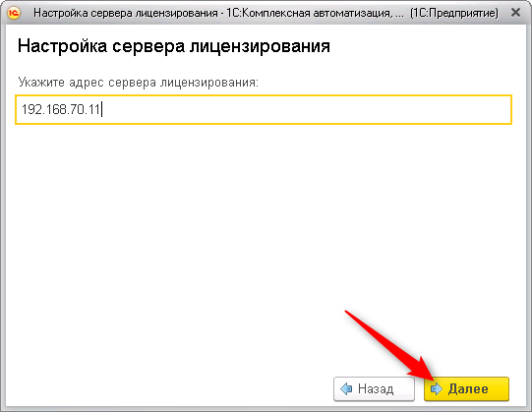Click the (1С:Предприятие) text in title bar
Screen dimensions: 532x412
454,13
